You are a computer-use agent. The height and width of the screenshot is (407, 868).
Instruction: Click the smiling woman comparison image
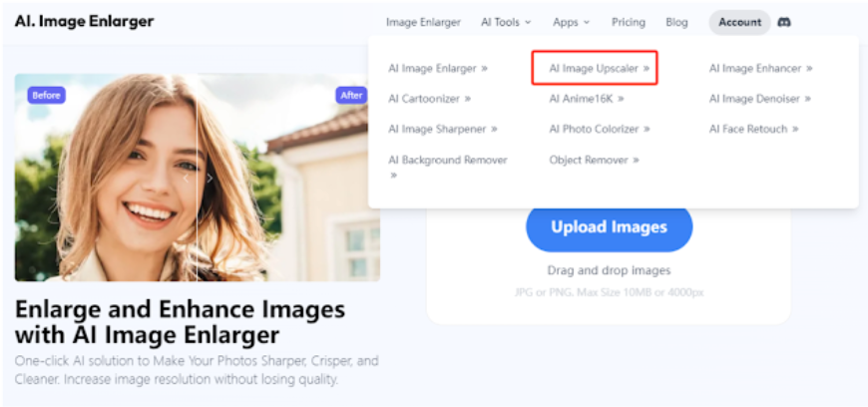click(x=198, y=178)
